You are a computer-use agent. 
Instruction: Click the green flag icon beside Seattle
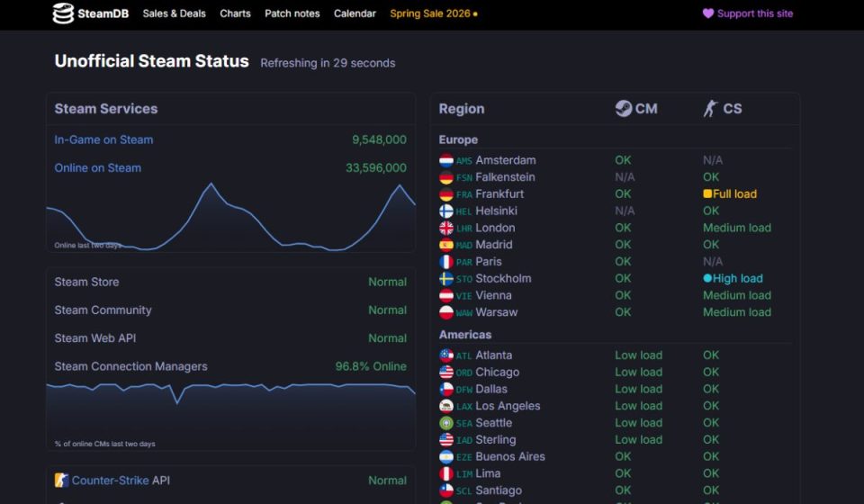click(x=445, y=423)
